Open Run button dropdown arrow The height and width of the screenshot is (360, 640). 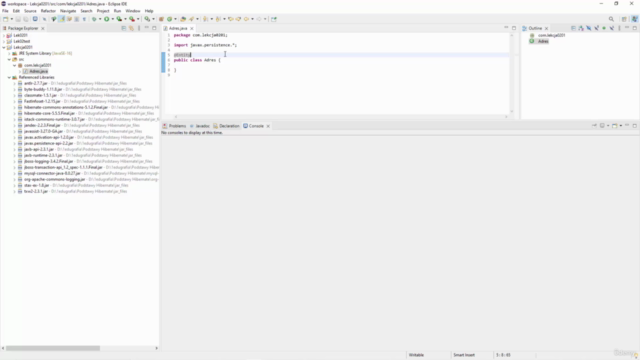[113, 19]
